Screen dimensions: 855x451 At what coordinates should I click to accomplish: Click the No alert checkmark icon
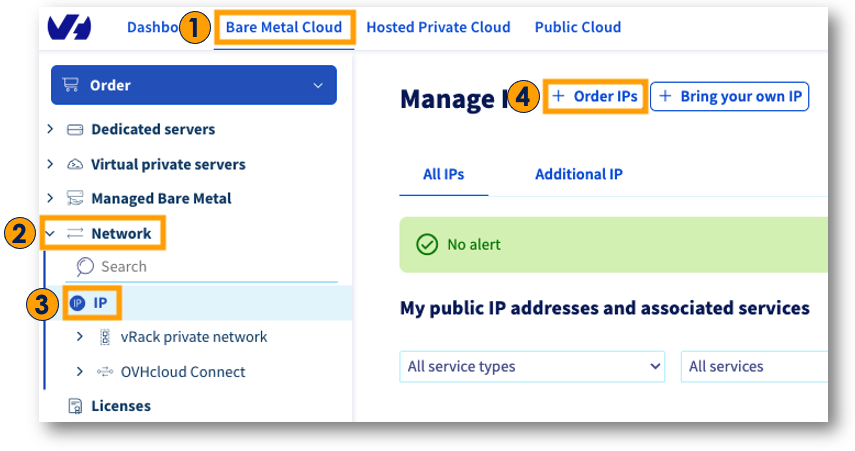(427, 244)
